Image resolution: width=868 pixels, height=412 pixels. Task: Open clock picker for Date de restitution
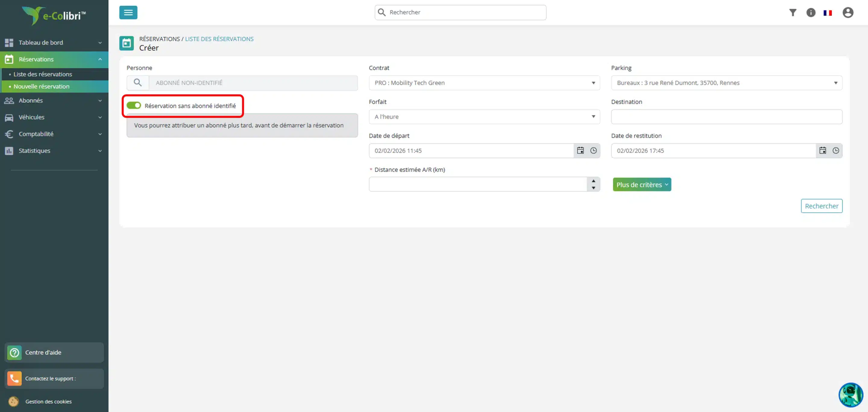pos(836,151)
